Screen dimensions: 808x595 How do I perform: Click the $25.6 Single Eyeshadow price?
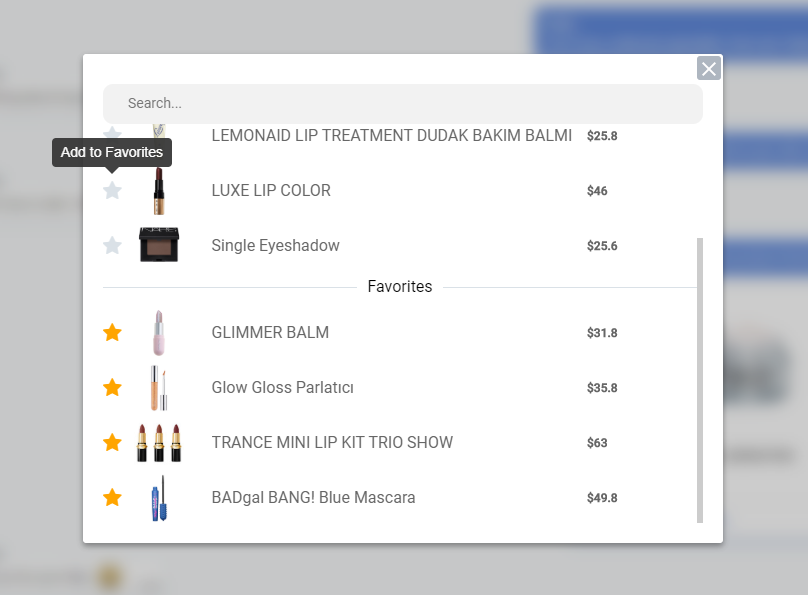(602, 246)
